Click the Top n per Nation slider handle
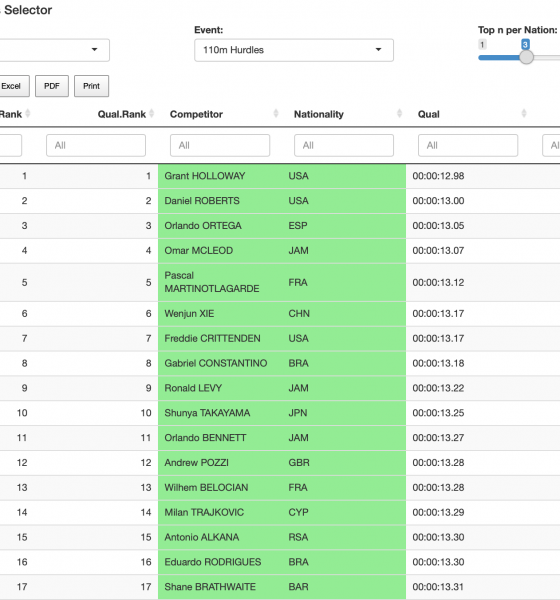The image size is (560, 600). coord(526,57)
